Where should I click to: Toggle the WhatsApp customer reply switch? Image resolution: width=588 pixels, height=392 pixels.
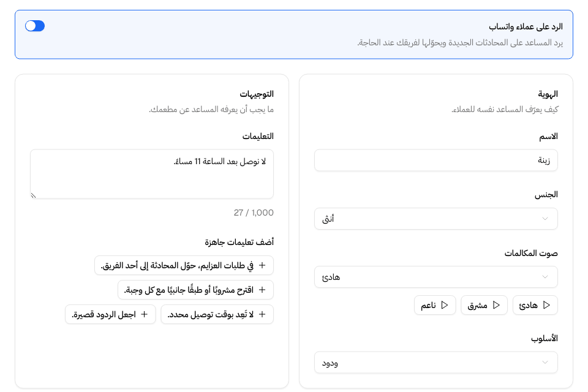35,26
